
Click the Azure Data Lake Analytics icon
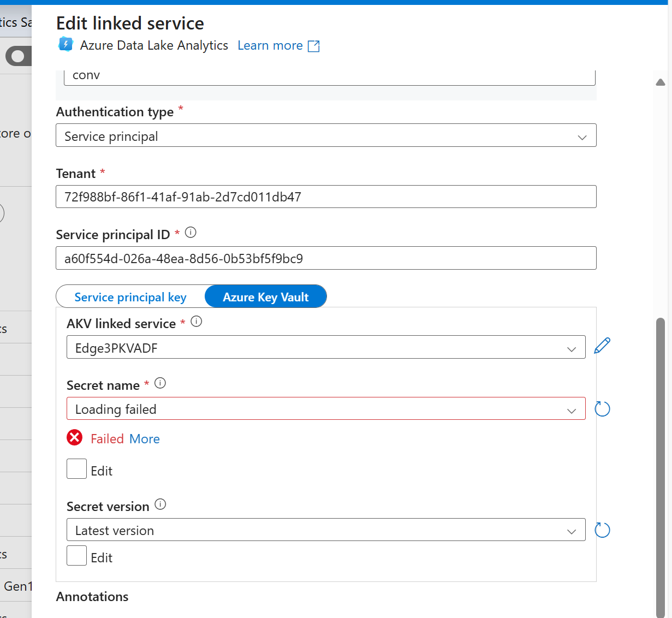(66, 44)
